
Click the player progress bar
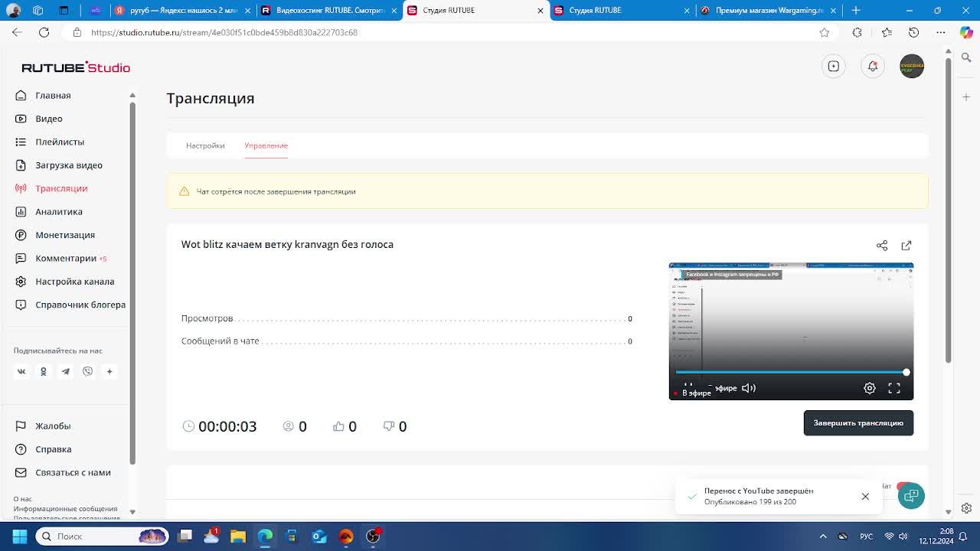point(790,373)
